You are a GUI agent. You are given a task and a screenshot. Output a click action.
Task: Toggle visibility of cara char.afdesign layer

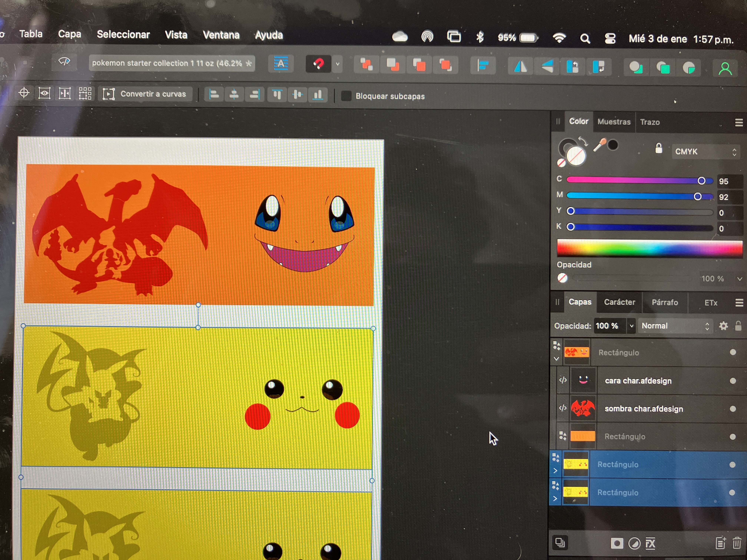tap(733, 381)
